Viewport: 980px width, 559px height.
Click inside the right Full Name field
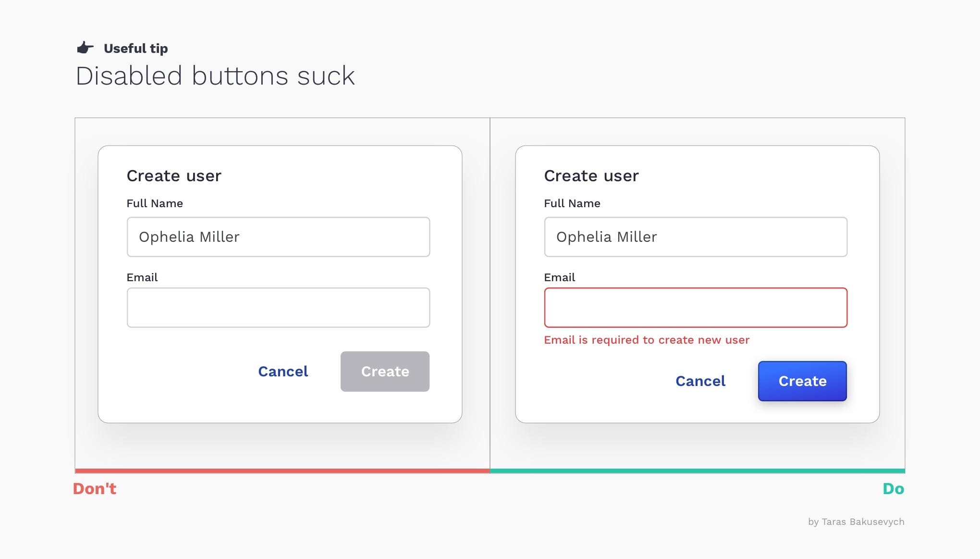(695, 236)
